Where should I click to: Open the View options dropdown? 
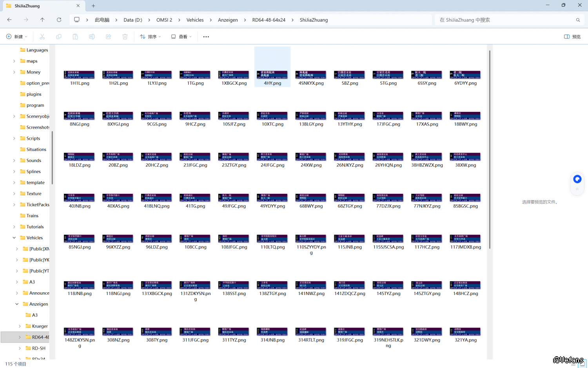[x=181, y=36]
